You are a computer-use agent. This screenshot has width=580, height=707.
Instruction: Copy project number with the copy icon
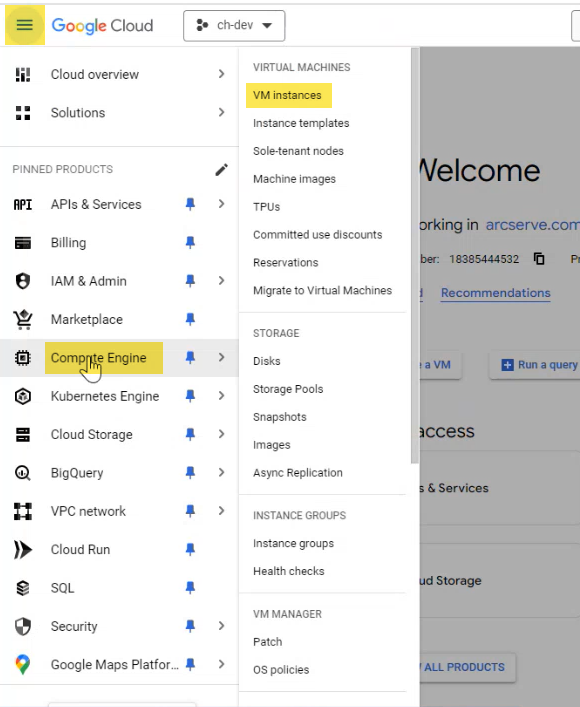[x=539, y=259]
